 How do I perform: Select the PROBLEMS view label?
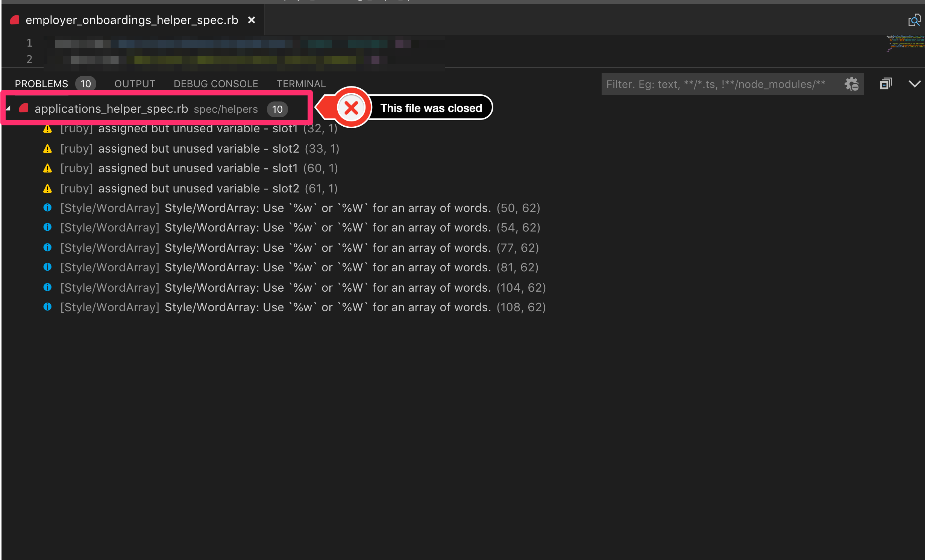coord(41,83)
